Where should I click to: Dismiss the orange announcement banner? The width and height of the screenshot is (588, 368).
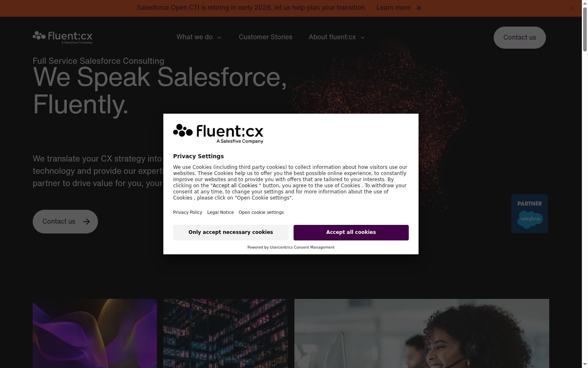click(572, 8)
